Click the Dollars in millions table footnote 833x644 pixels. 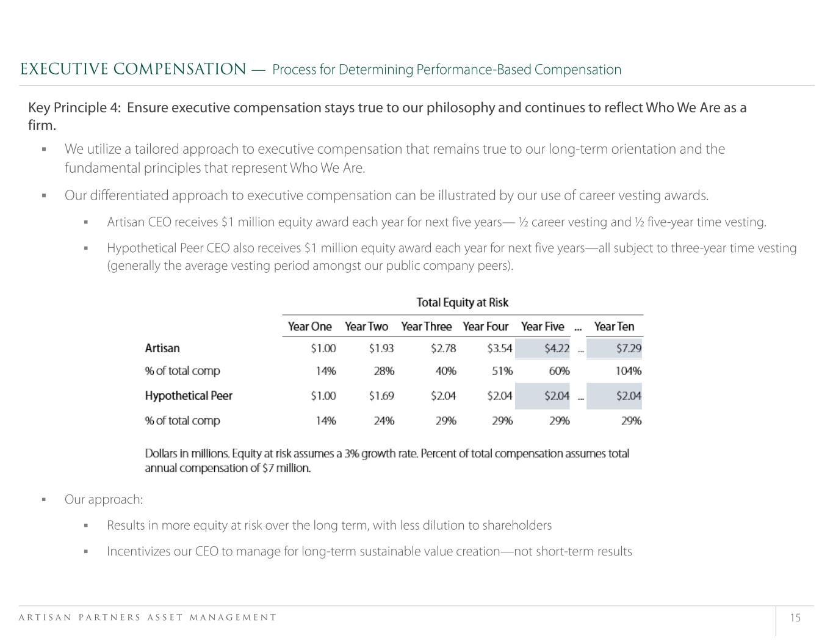tap(387, 461)
